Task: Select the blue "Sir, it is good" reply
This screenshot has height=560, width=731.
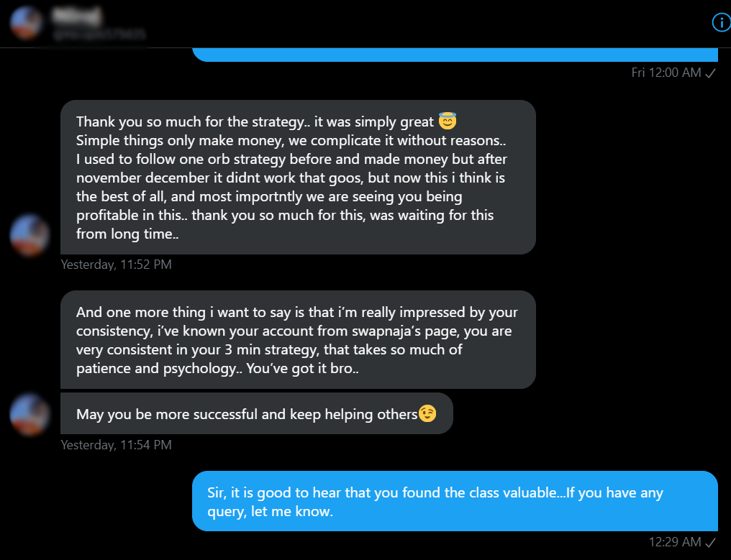Action: (455, 501)
